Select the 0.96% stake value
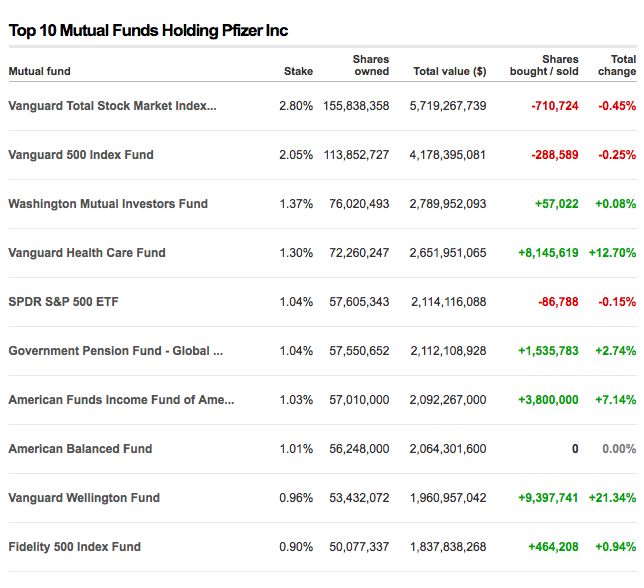This screenshot has width=644, height=588. pyautogui.click(x=296, y=498)
